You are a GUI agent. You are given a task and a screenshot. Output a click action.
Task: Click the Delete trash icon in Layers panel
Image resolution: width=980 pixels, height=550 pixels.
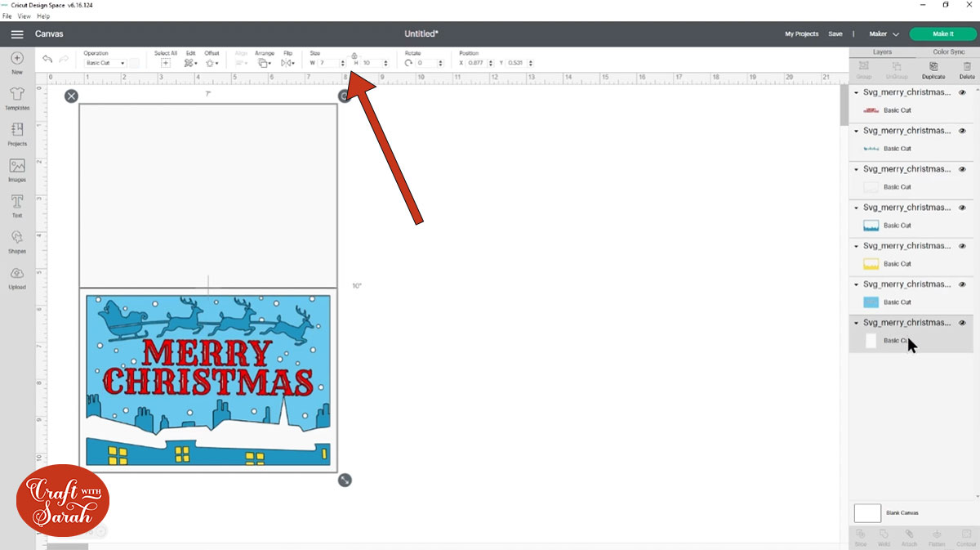pyautogui.click(x=967, y=66)
